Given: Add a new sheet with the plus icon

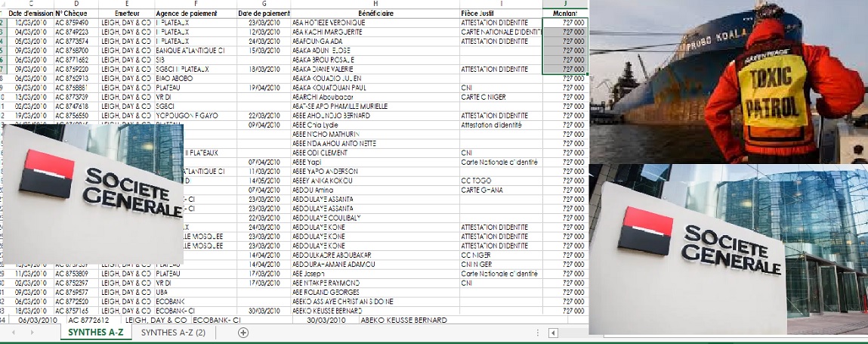Looking at the screenshot, I should tap(243, 333).
